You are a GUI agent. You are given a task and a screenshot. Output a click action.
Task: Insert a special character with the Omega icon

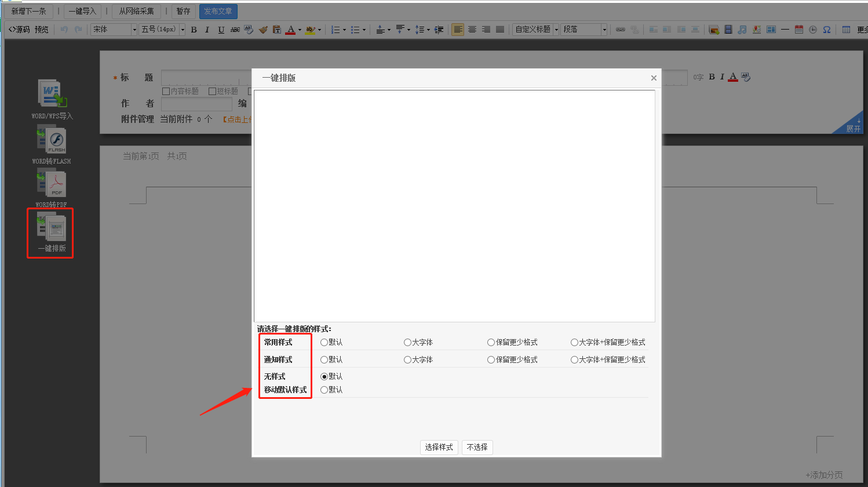pos(827,30)
